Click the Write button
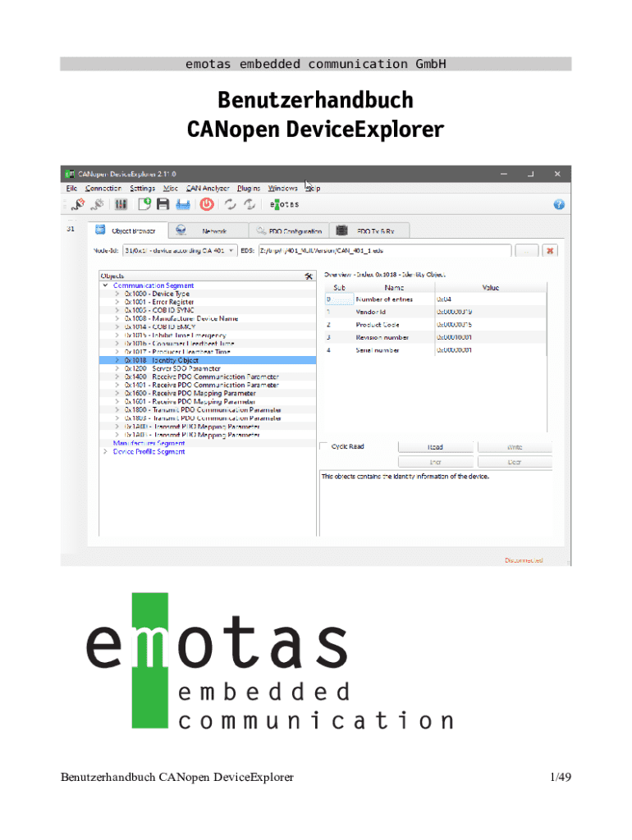Screen dimensions: 632x840 (515, 447)
